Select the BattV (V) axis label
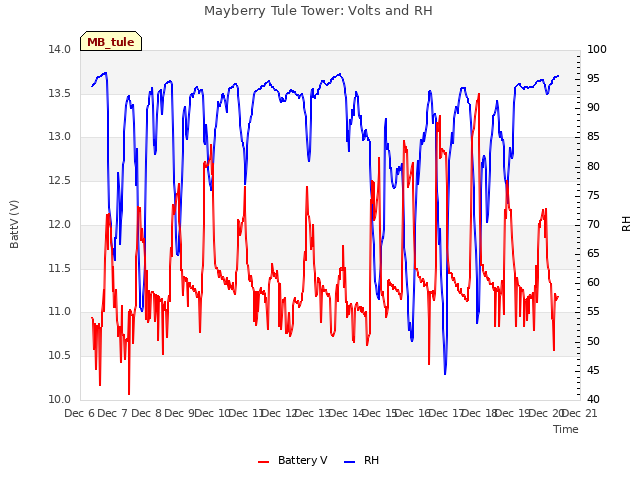Screen dimensions: 640x480 click(14, 224)
